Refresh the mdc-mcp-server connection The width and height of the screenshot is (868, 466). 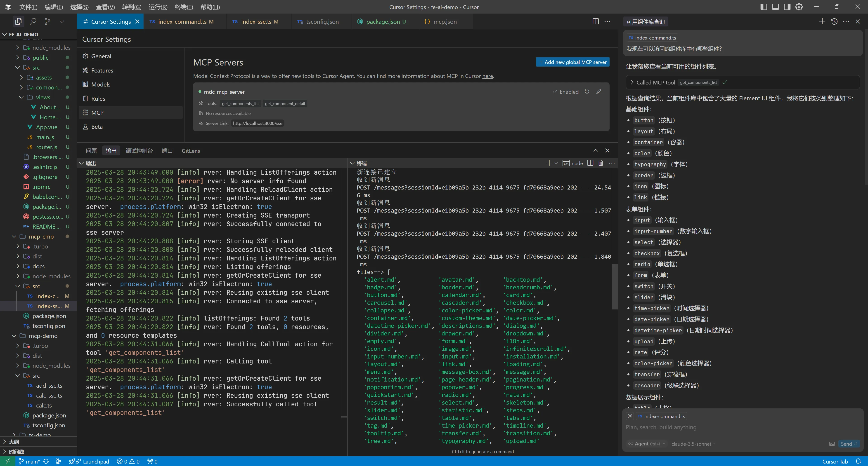point(587,91)
